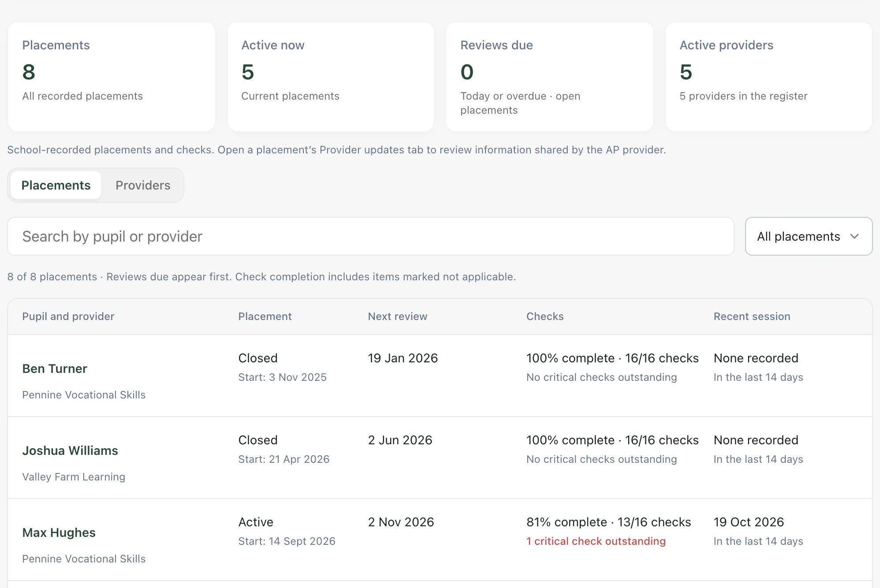Click the Pupil and provider column header
This screenshot has width=880, height=588.
68,316
